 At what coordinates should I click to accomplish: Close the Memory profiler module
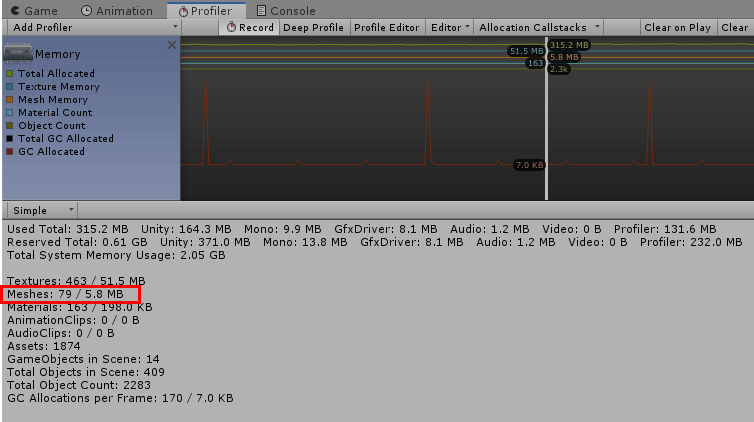(x=172, y=45)
